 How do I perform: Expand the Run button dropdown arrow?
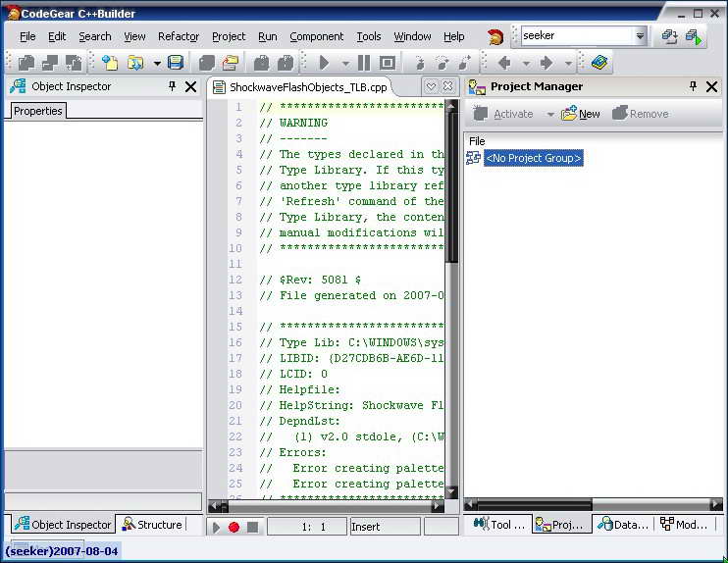(x=345, y=63)
